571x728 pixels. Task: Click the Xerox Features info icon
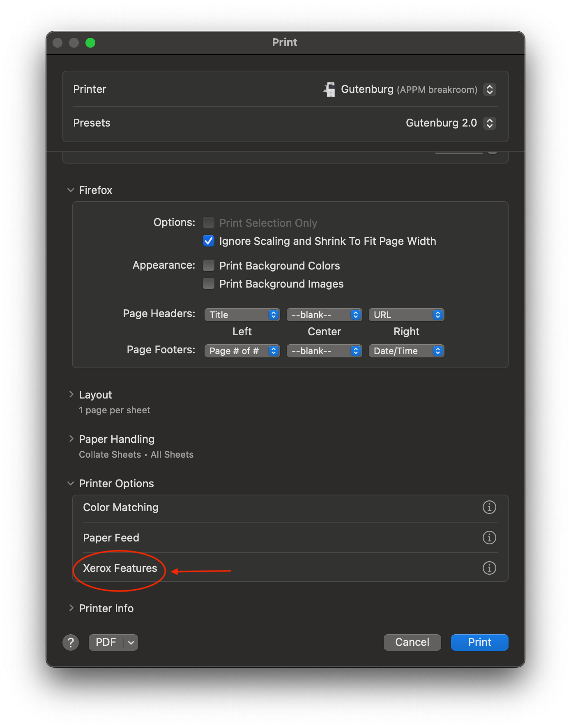click(x=489, y=568)
